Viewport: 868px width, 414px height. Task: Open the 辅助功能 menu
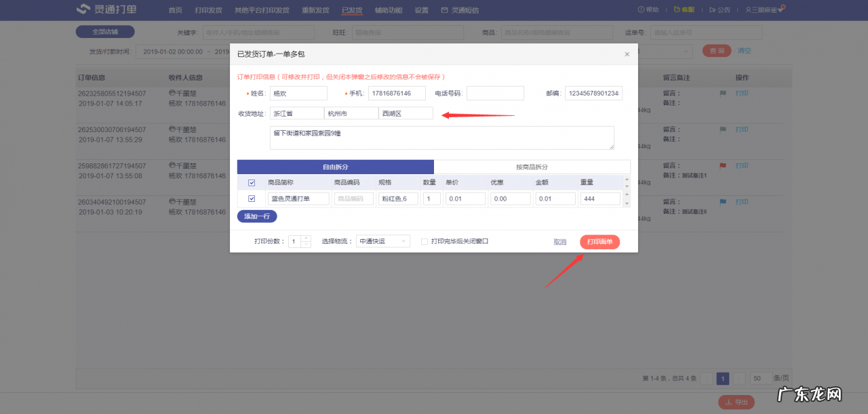[388, 10]
